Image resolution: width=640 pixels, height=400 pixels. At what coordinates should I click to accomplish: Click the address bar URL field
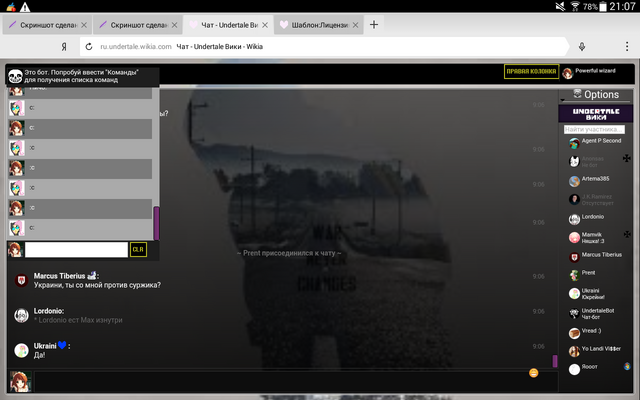click(x=322, y=47)
